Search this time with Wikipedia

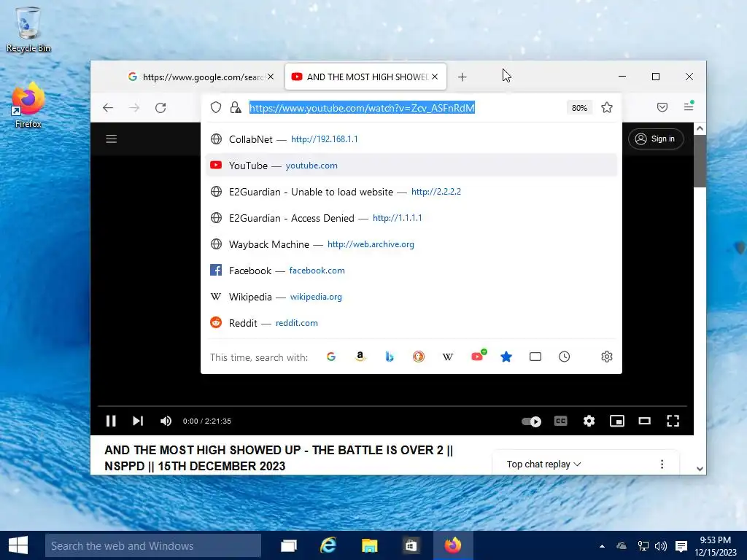[x=448, y=357]
